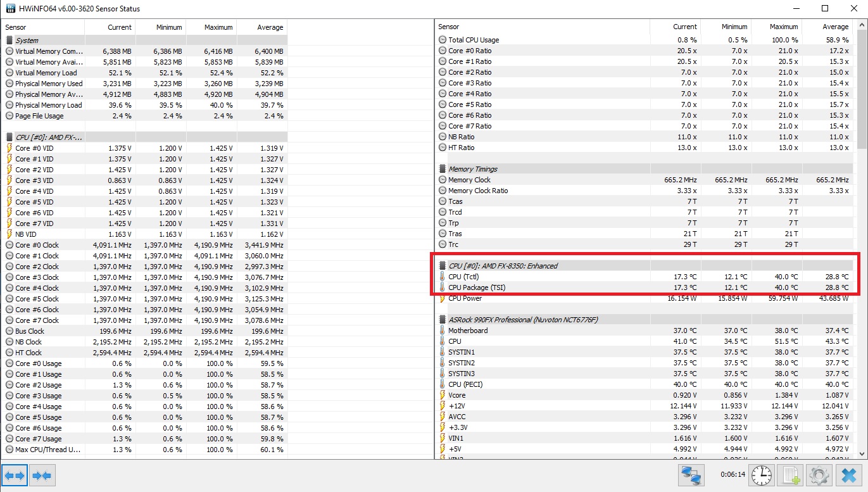Reset the elapsed time clock icon

click(762, 475)
